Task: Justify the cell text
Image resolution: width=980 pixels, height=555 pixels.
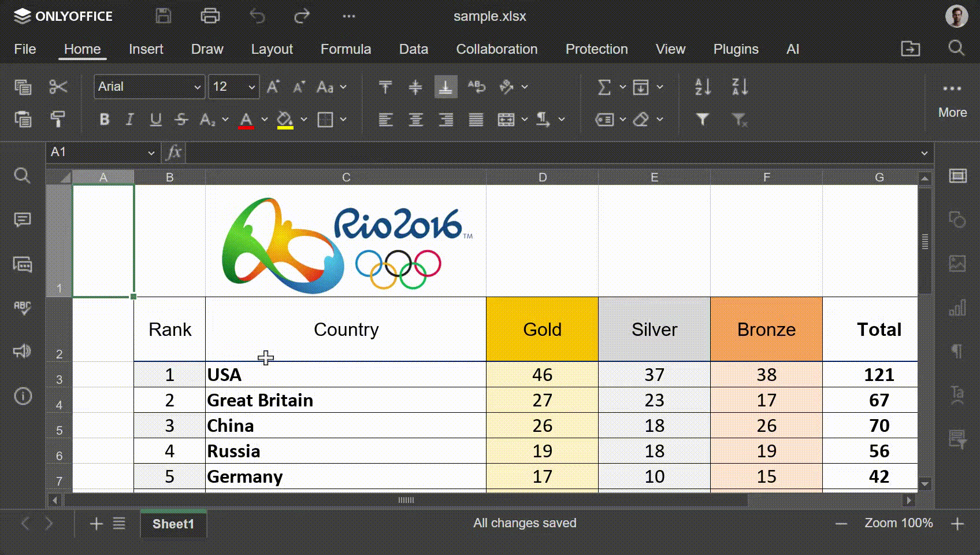Action: (476, 120)
